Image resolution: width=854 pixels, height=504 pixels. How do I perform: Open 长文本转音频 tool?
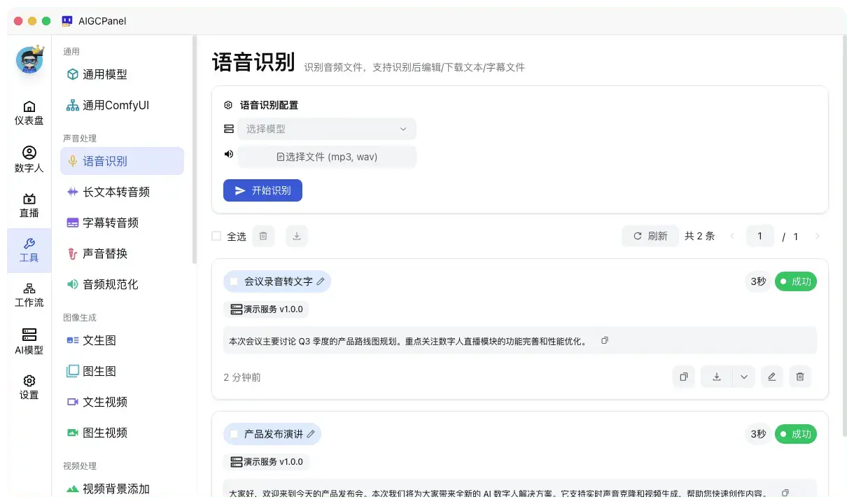click(122, 192)
